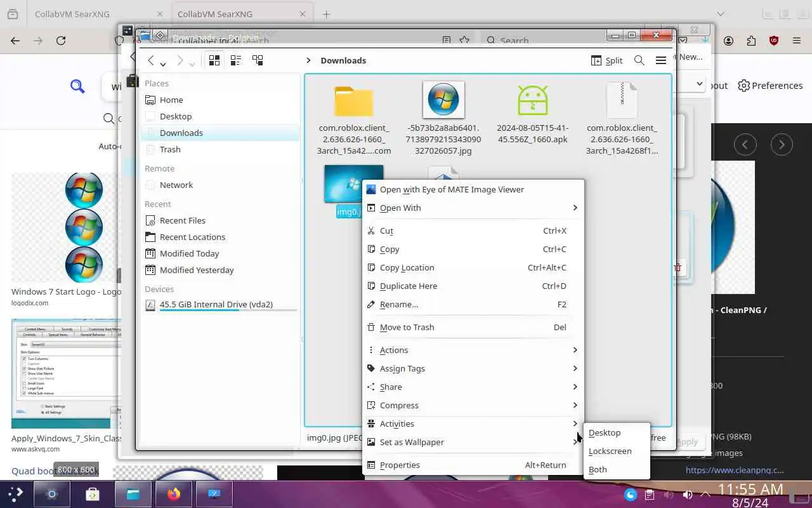Choose Copy Location in context menu

[x=473, y=267]
